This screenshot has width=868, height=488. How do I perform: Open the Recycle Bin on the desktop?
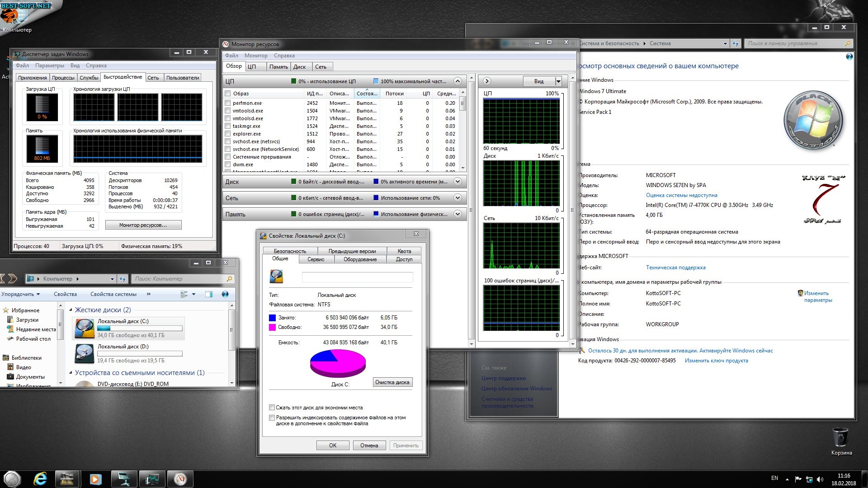(x=840, y=438)
